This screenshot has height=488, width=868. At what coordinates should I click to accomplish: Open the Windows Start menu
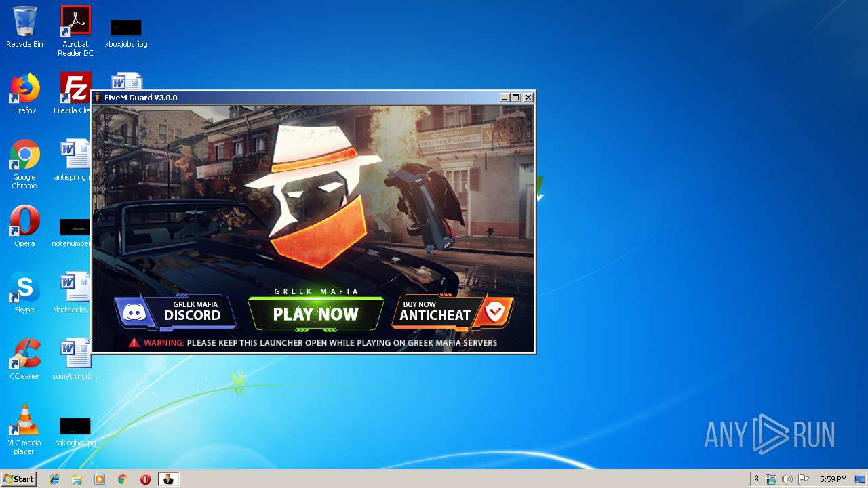click(19, 479)
